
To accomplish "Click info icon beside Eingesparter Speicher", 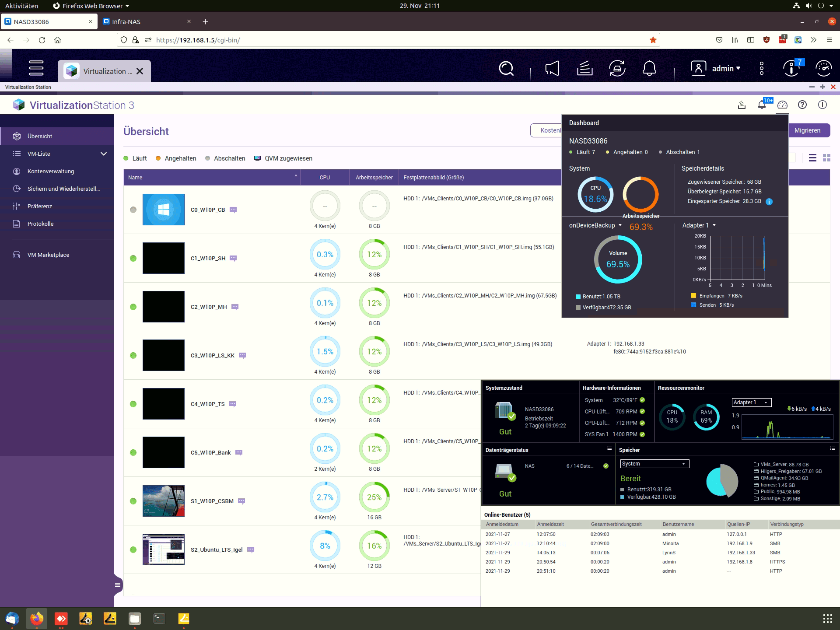I will click(x=769, y=202).
